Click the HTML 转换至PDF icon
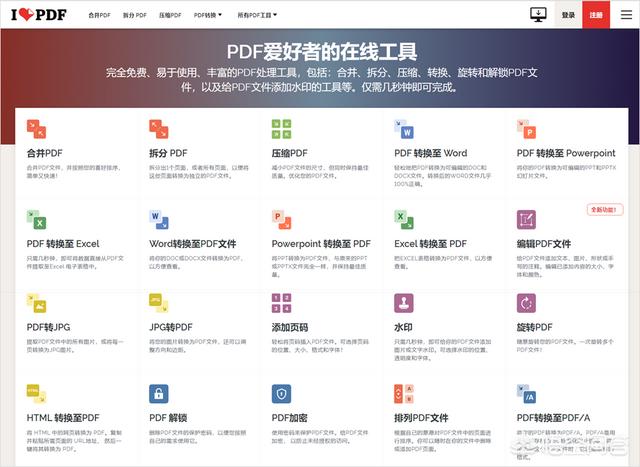 pos(36,394)
